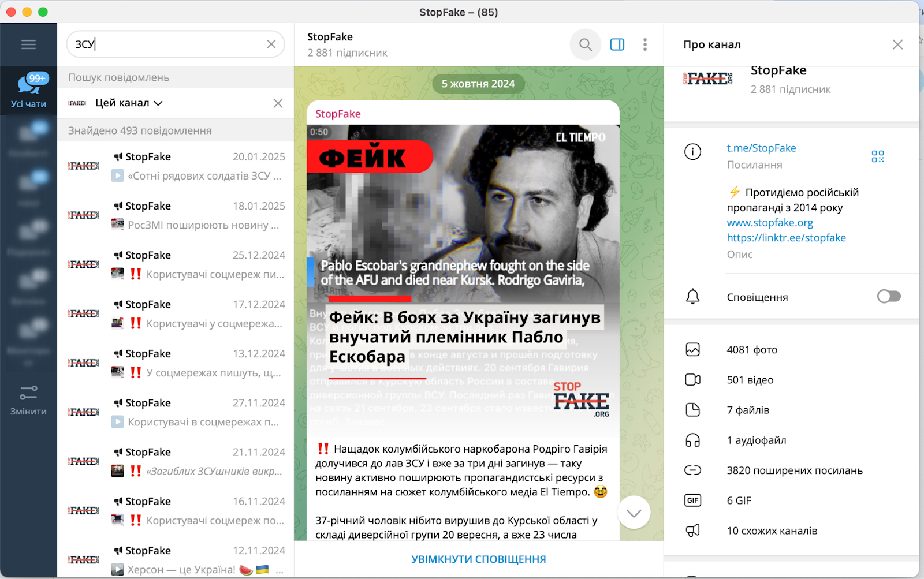Image resolution: width=924 pixels, height=579 pixels.
Task: Open Змінити folders settings
Action: coord(28,401)
